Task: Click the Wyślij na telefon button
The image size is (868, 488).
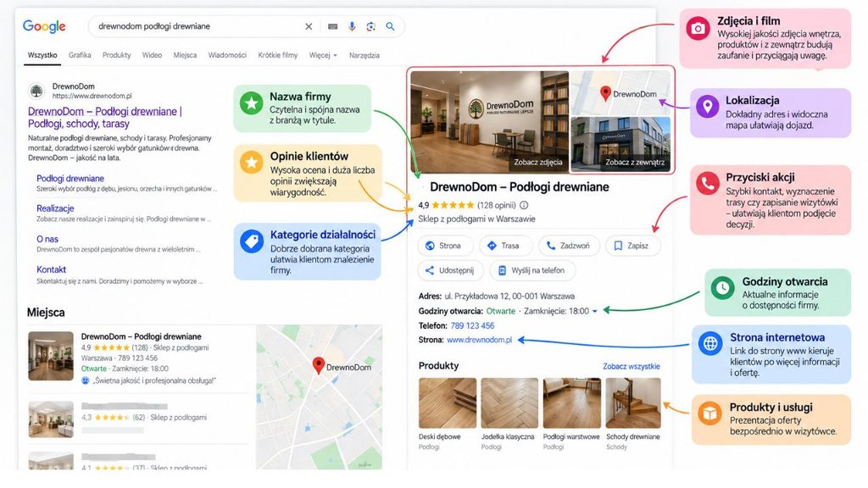Action: click(532, 270)
